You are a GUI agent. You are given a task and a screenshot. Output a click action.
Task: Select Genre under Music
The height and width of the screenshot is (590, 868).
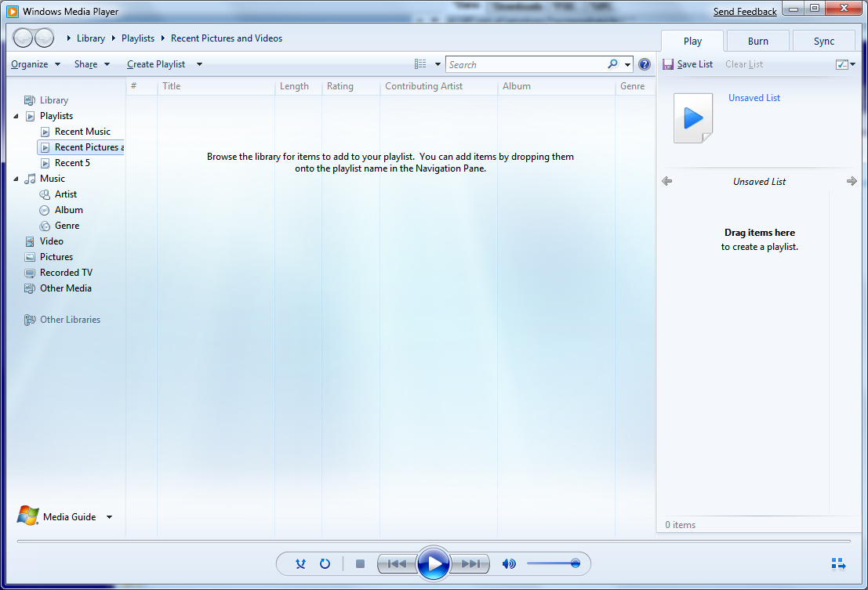pyautogui.click(x=67, y=226)
